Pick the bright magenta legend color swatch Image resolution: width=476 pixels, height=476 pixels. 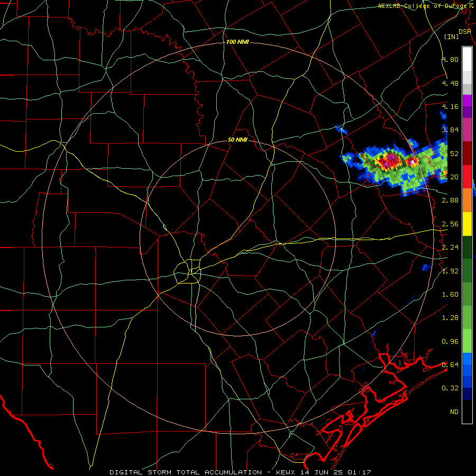click(467, 100)
